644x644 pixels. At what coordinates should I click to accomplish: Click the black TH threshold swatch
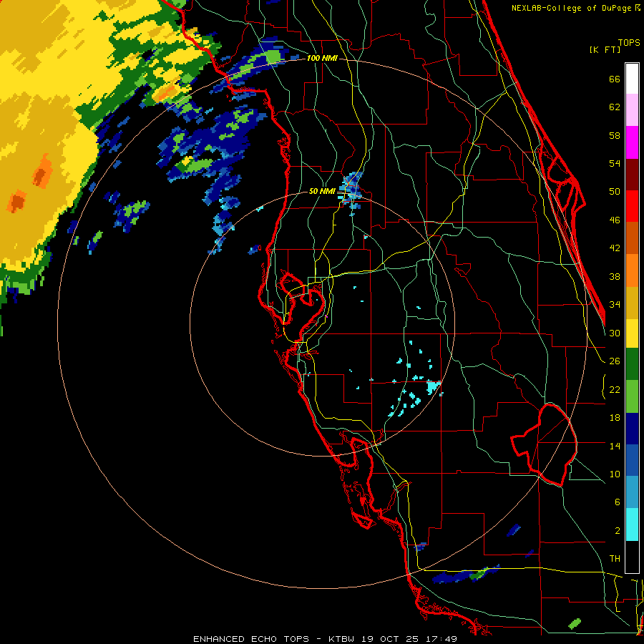click(632, 557)
